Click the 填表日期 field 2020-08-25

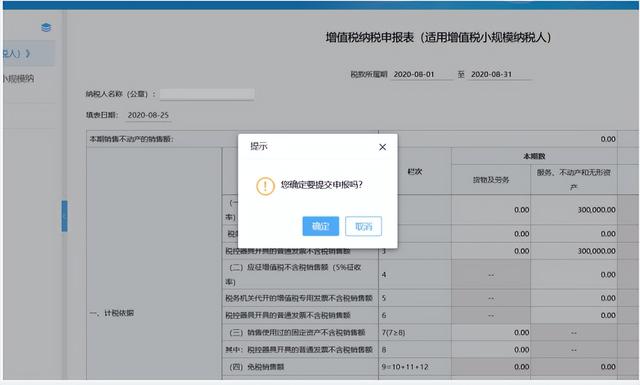(x=148, y=115)
